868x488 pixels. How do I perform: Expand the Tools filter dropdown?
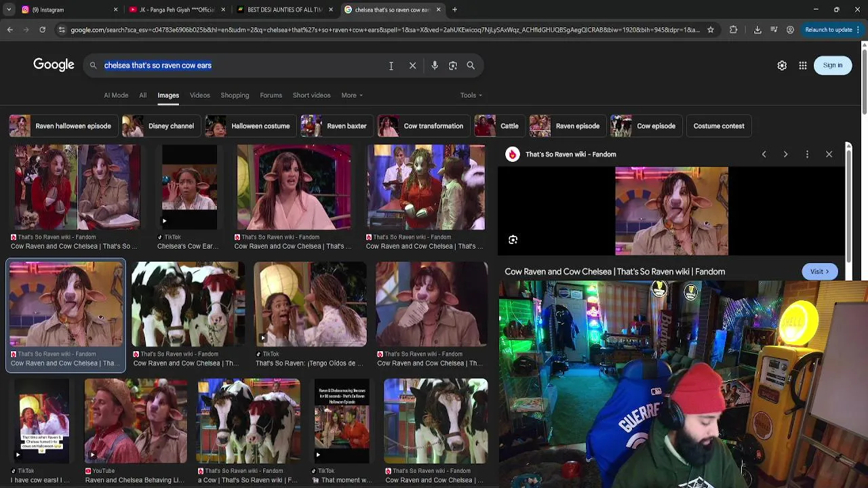coord(471,95)
